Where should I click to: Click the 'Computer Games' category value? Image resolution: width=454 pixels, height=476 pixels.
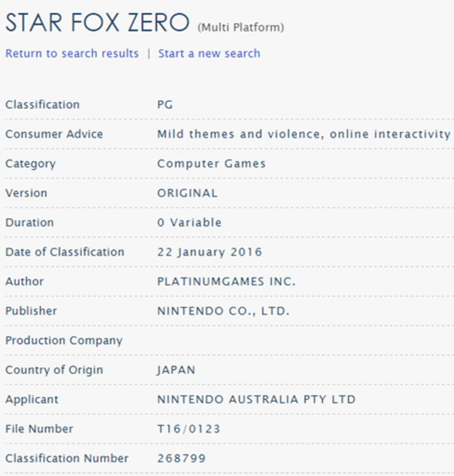pos(211,163)
